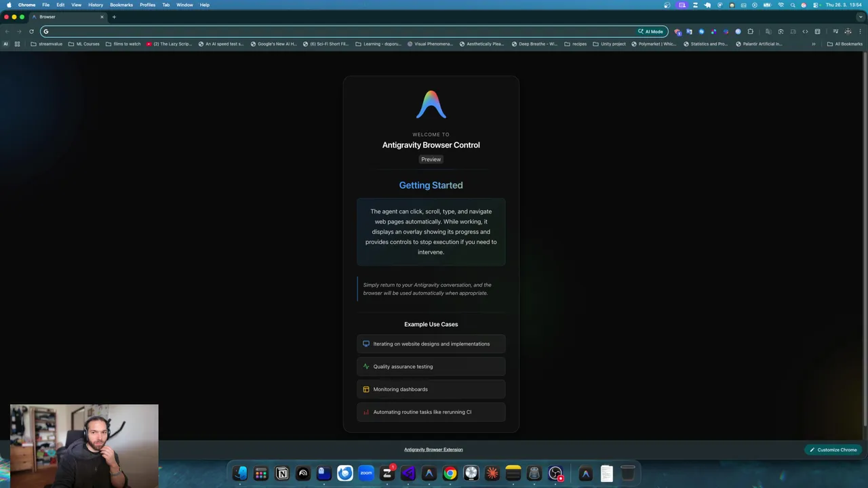Click the Preview badge
This screenshot has height=488, width=868.
(x=431, y=159)
